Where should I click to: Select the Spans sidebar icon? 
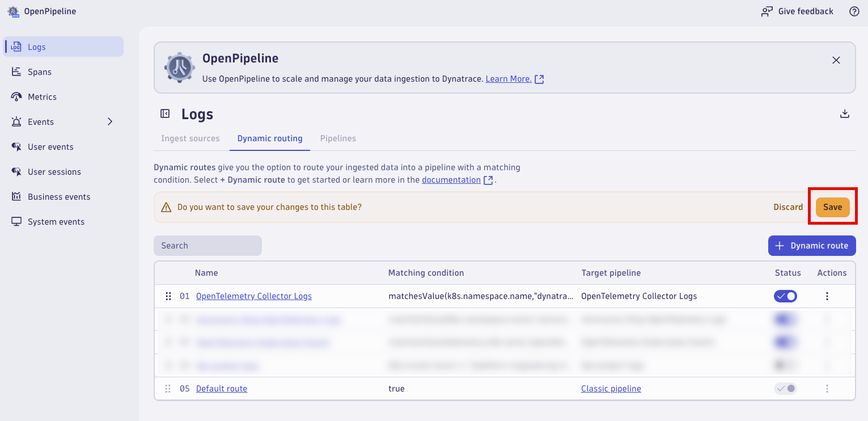click(x=16, y=72)
